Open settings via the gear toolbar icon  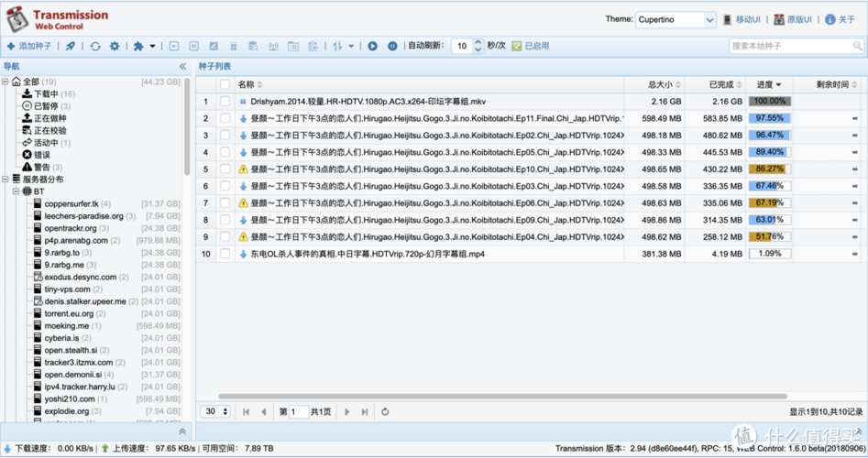pos(114,46)
